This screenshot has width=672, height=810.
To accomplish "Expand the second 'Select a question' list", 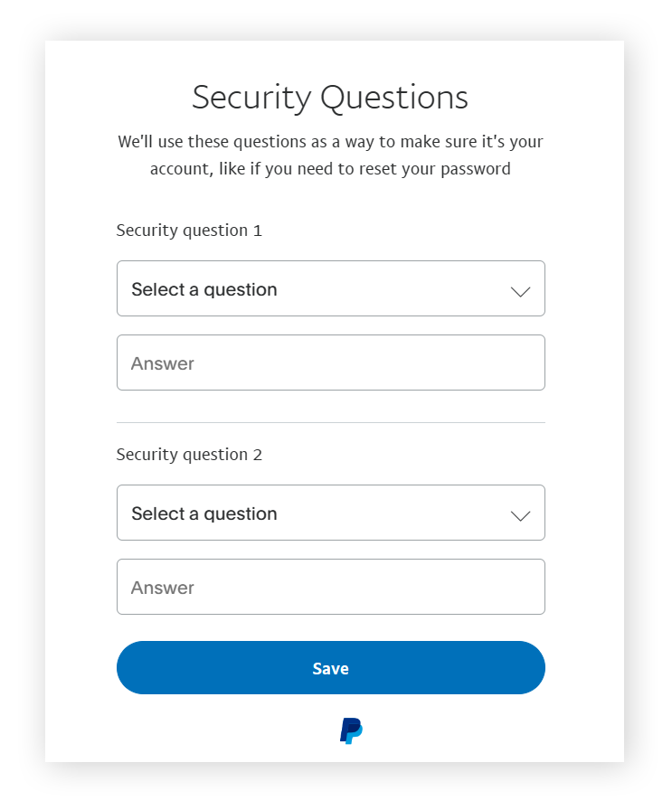I will [330, 513].
